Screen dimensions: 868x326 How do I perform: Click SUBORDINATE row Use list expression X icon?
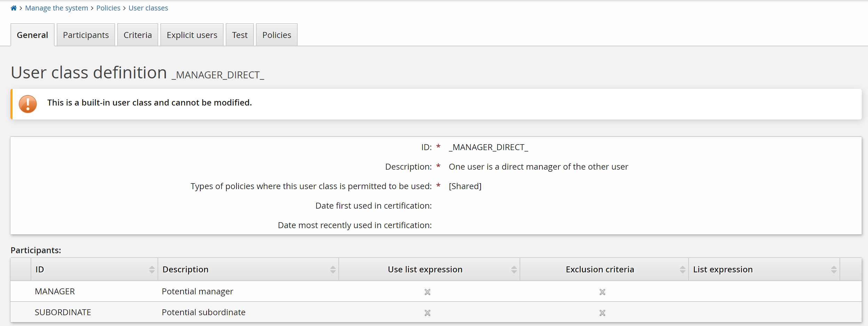tap(427, 313)
